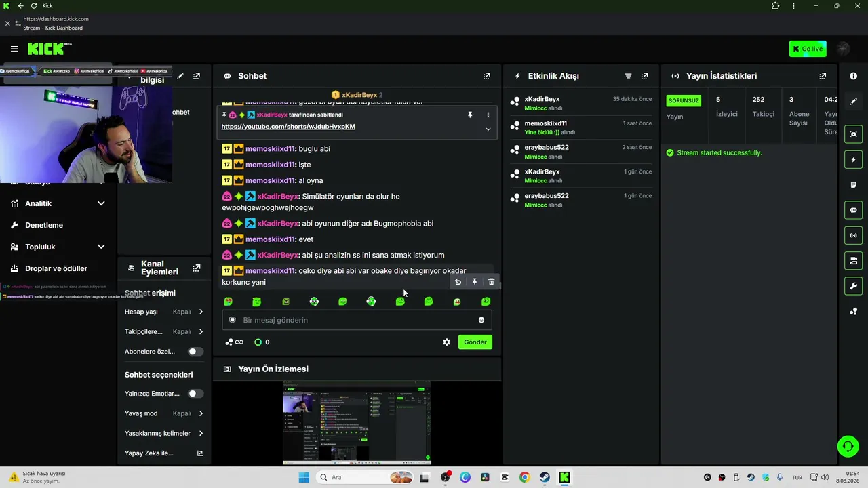Pop out the Etkinlik Akışı panel
The height and width of the screenshot is (488, 868).
(x=644, y=76)
